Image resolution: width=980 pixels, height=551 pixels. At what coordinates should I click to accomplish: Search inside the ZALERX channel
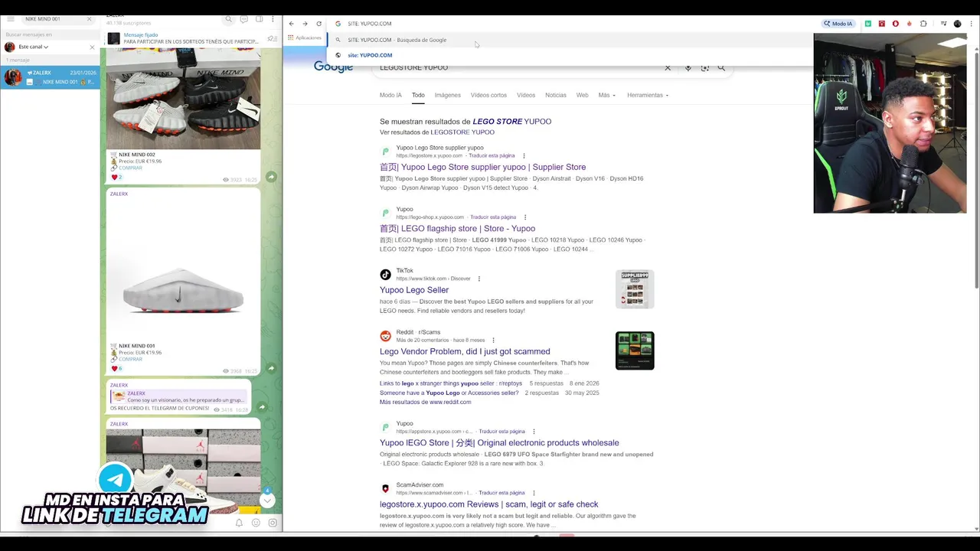tap(228, 19)
